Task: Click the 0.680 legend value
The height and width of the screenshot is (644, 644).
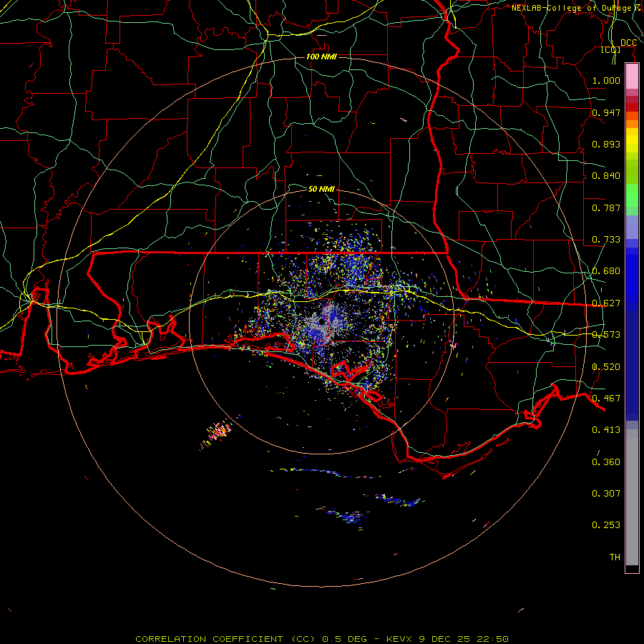Action: tap(606, 271)
